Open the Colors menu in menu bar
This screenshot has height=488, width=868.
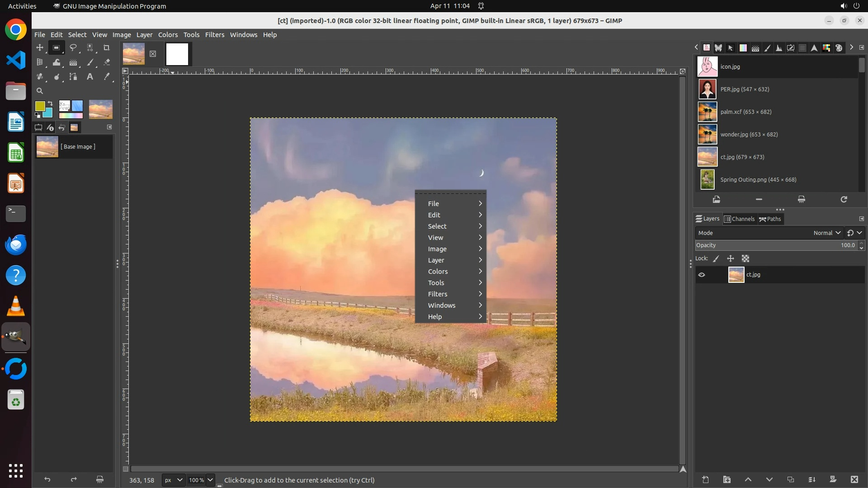(168, 35)
